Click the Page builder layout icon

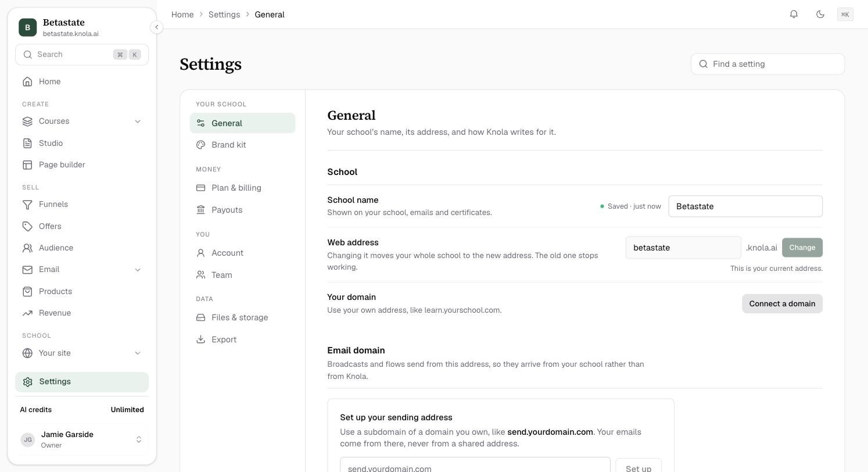coord(27,165)
